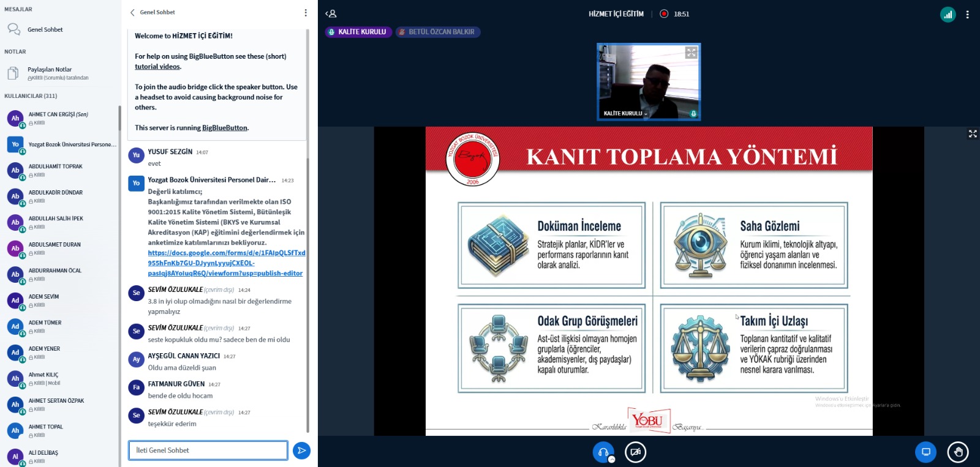Click AHMET CAN ERGİŞİ user avatar
The image size is (980, 467).
15,118
